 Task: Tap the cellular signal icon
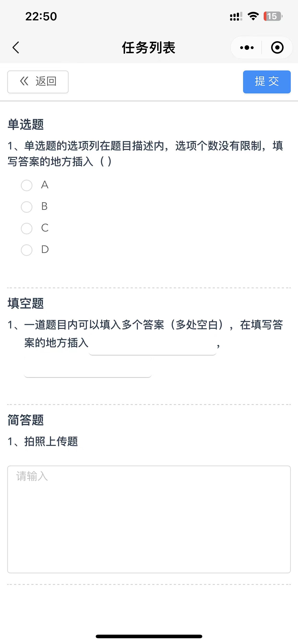236,17
